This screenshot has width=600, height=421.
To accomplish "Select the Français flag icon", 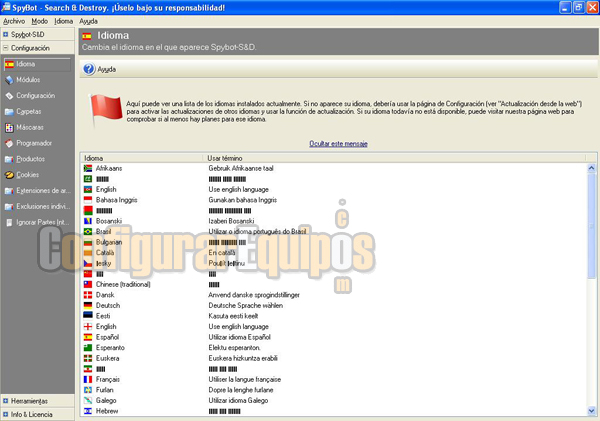I will pos(88,379).
